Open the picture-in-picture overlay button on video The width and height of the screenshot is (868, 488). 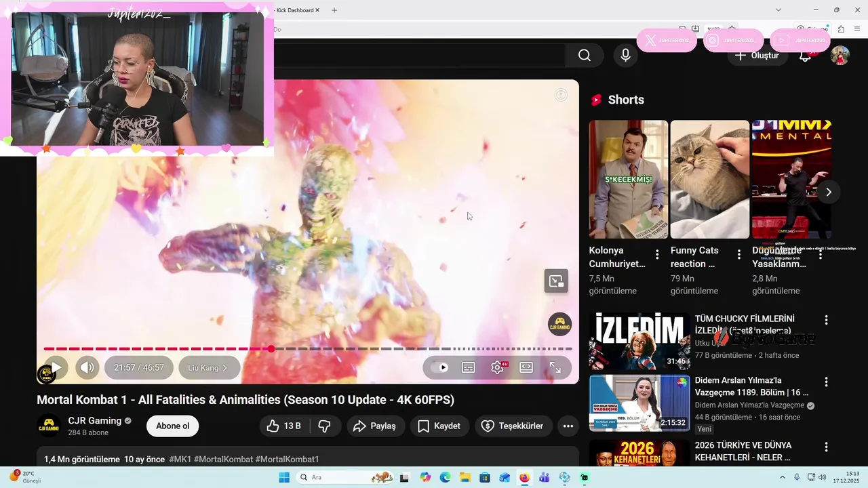point(556,281)
